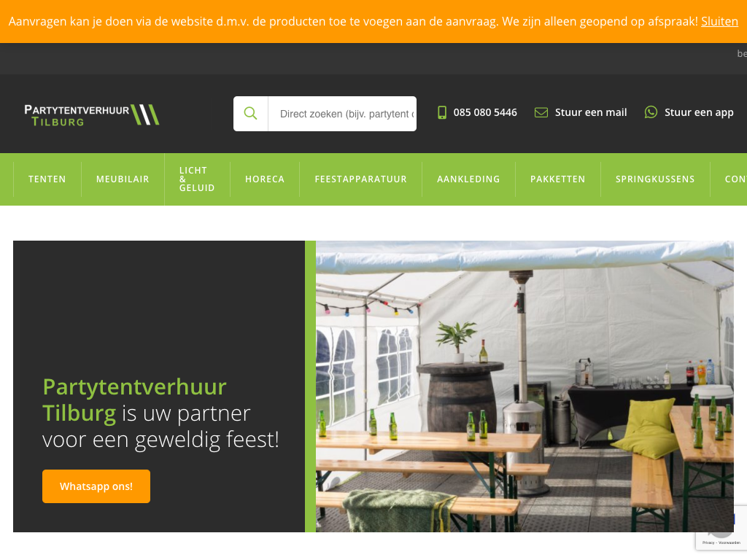
Task: Close the orange banner via Sluiten
Action: coord(719,21)
